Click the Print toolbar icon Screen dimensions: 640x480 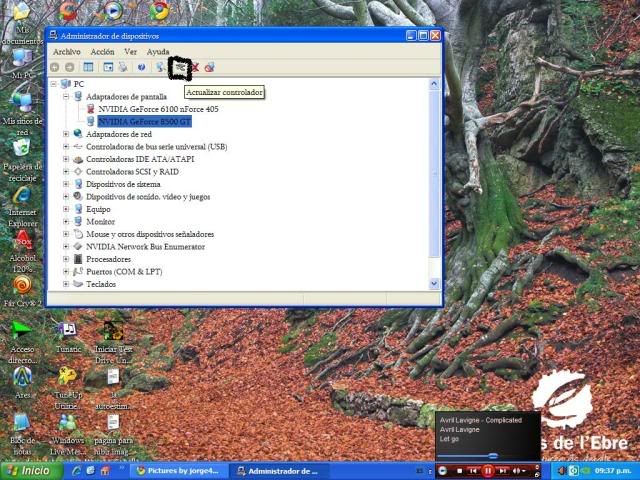click(x=123, y=67)
